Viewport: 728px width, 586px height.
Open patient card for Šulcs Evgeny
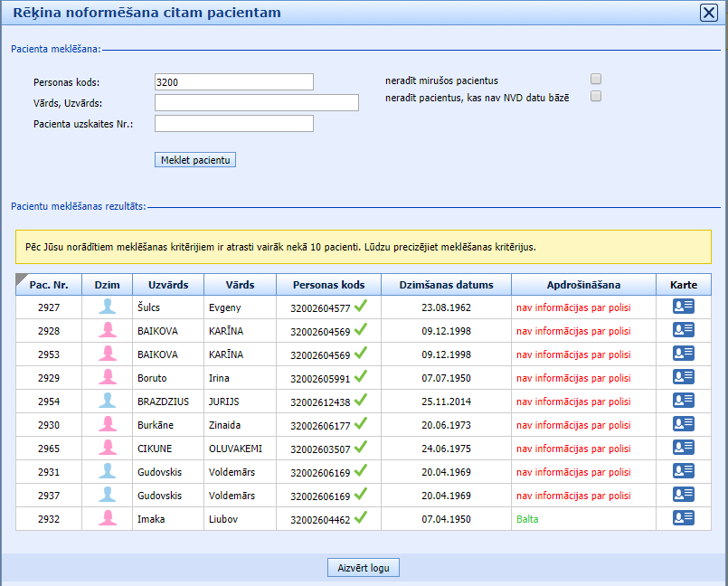(x=683, y=307)
